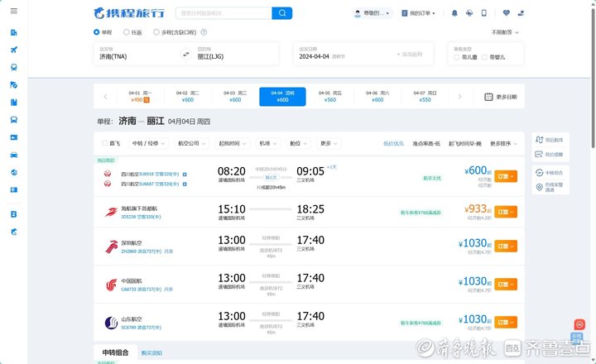Tick the 带儿童 with-child checkbox

click(x=459, y=57)
